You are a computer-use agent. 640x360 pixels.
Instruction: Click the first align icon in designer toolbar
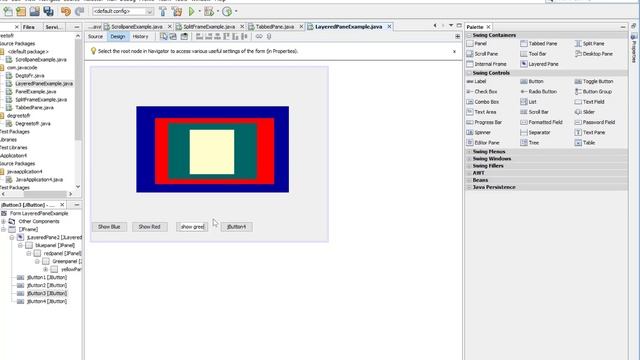tap(199, 37)
